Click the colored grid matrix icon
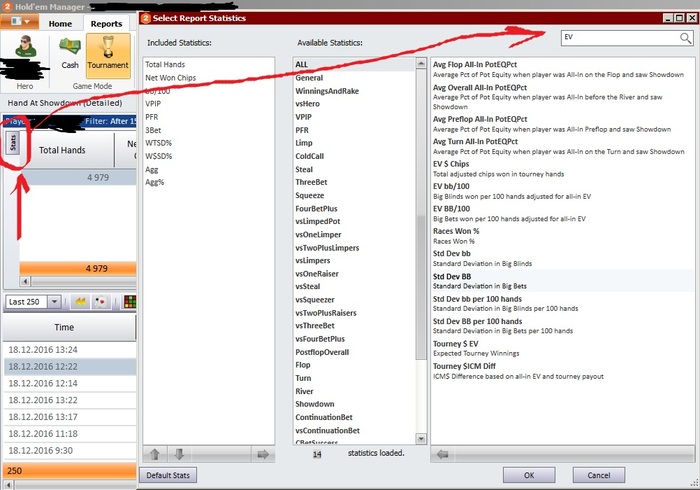 click(x=130, y=302)
